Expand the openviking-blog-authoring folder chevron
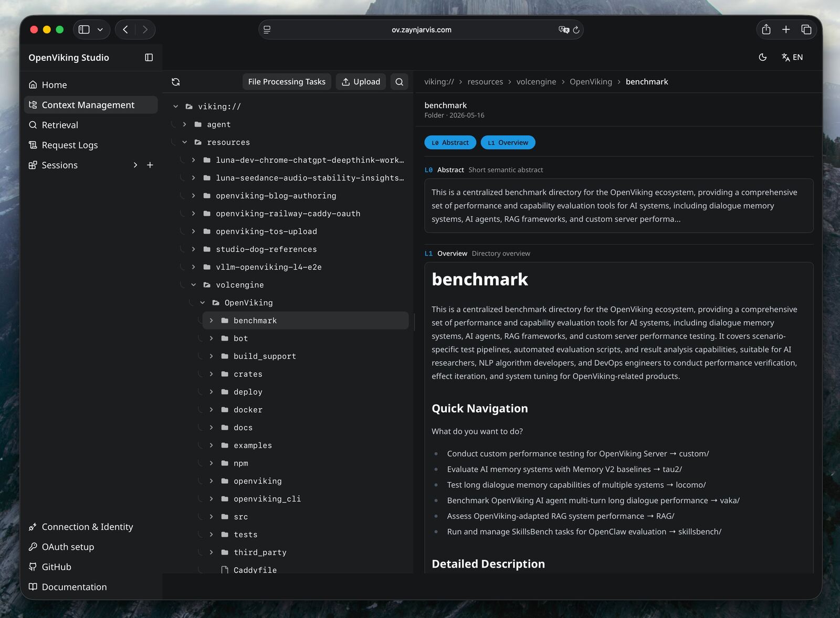The width and height of the screenshot is (840, 618). pos(193,196)
